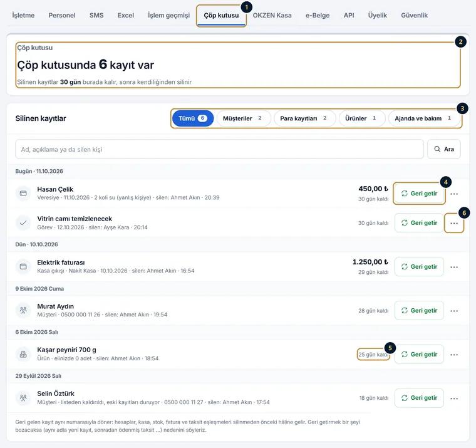Click the customer icon beside Murat Aydın

coord(23,310)
